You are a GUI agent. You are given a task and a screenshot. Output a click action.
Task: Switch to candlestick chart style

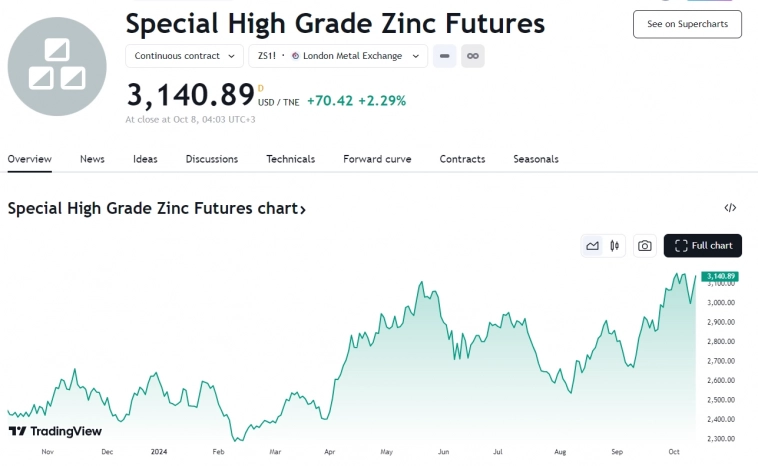[614, 246]
